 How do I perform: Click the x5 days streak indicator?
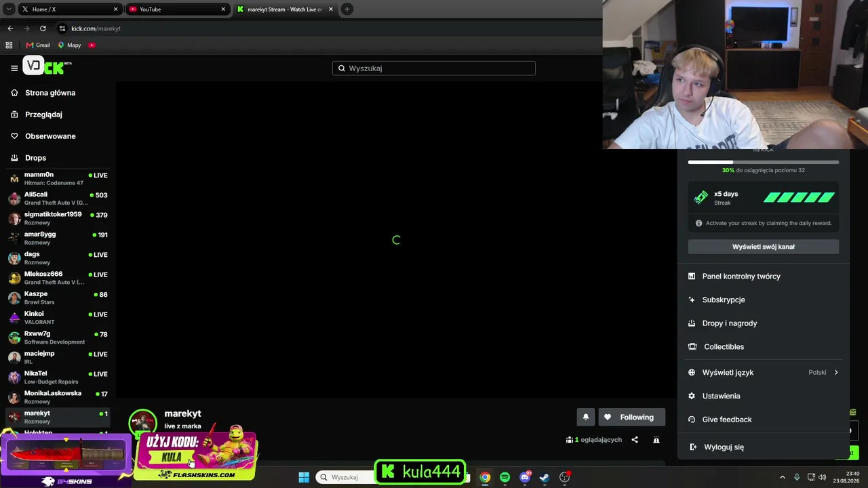tap(764, 198)
